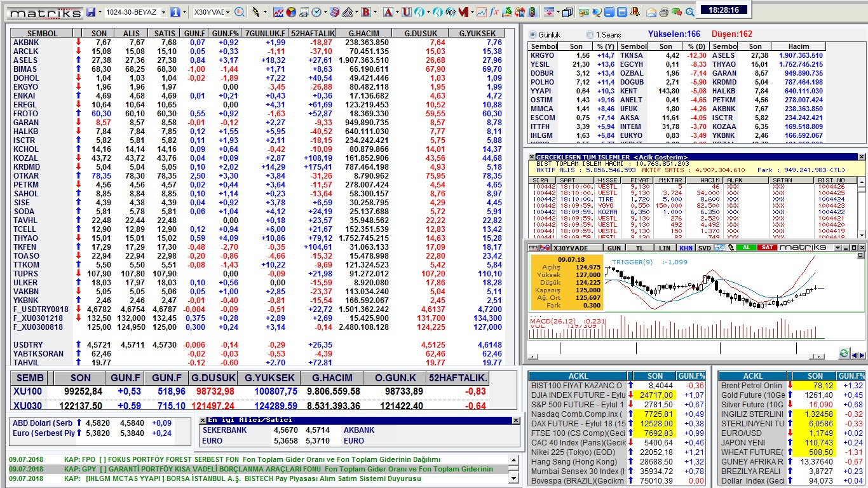Click the red books stack toolbar icon
Image resolution: width=868 pixels, height=488 pixels.
336,12
